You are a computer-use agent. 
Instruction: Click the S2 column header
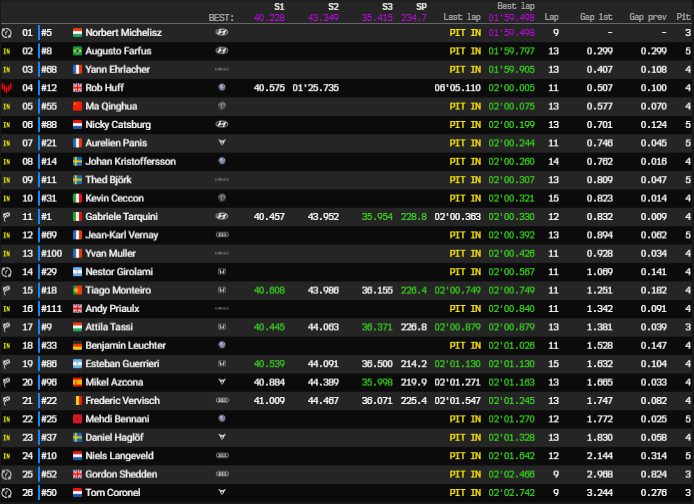pos(333,7)
